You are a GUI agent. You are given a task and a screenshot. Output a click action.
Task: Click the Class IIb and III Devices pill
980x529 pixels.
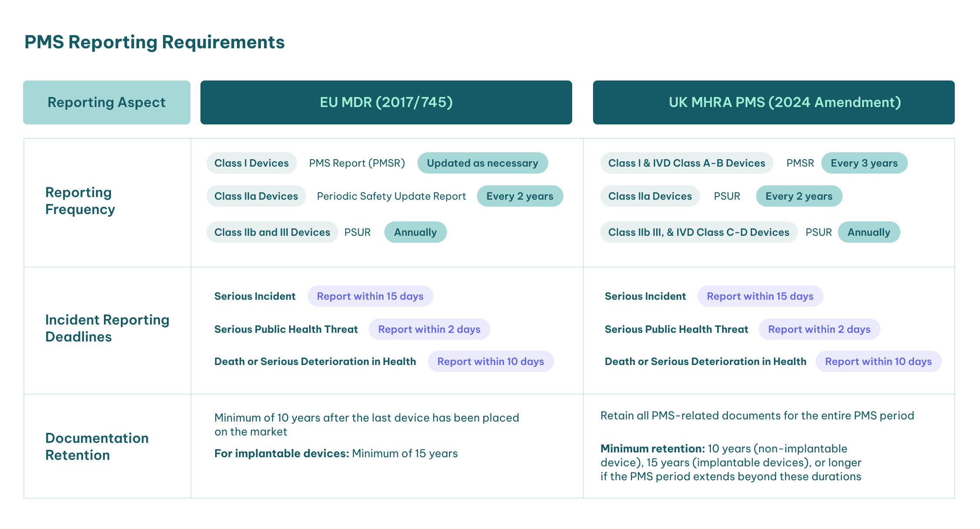(272, 232)
